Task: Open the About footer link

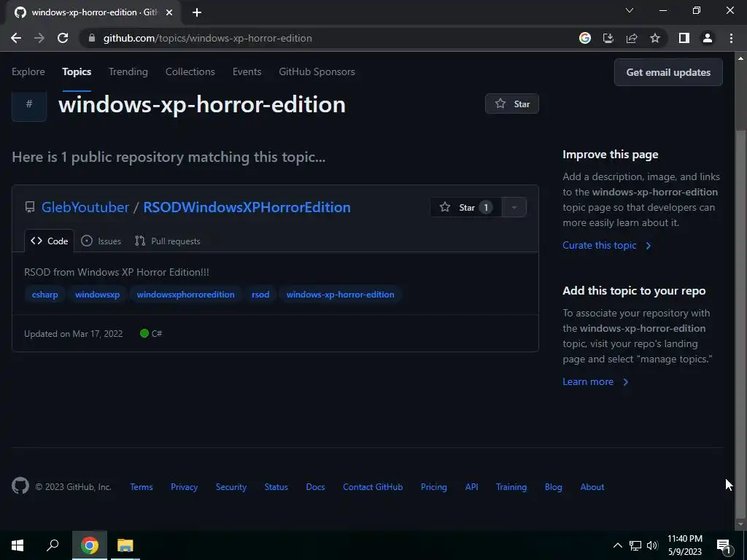Action: pos(592,486)
